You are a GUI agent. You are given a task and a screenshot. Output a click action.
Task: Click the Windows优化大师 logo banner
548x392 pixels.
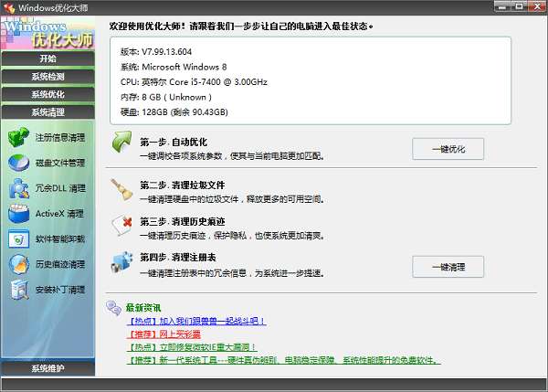[x=47, y=33]
